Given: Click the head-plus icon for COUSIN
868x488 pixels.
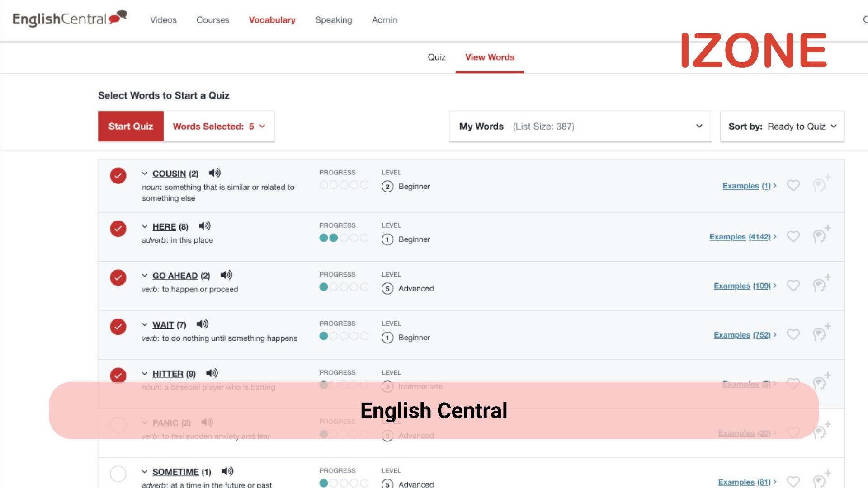Looking at the screenshot, I should (821, 183).
